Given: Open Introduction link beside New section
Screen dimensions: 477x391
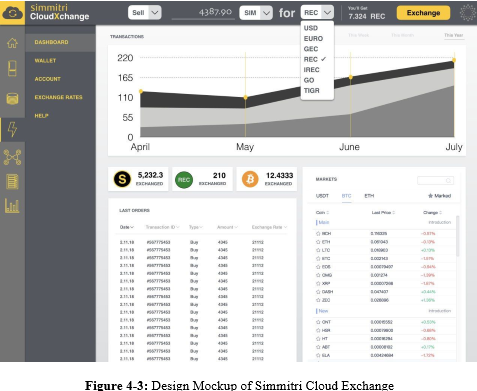Looking at the screenshot, I should 439,311.
